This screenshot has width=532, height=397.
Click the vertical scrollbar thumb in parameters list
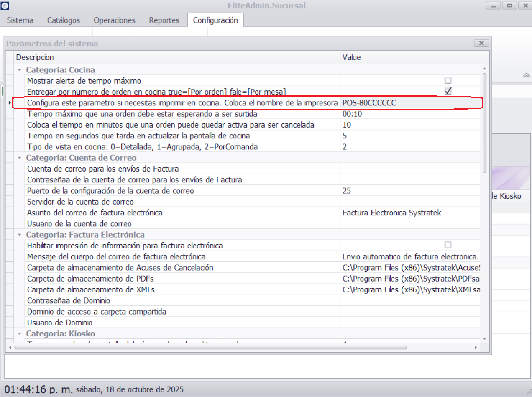coord(484,121)
